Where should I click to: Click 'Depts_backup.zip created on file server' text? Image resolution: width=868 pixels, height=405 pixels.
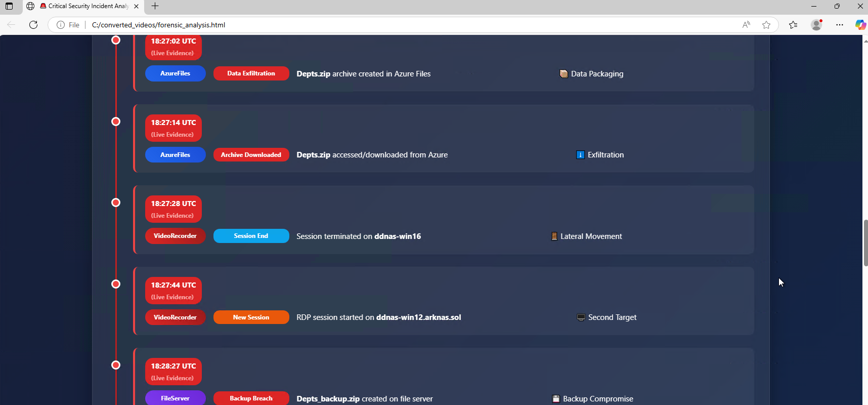365,399
